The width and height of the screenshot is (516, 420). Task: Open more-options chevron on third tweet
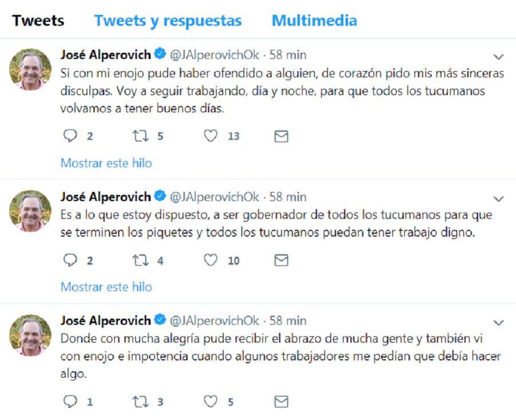point(499,323)
